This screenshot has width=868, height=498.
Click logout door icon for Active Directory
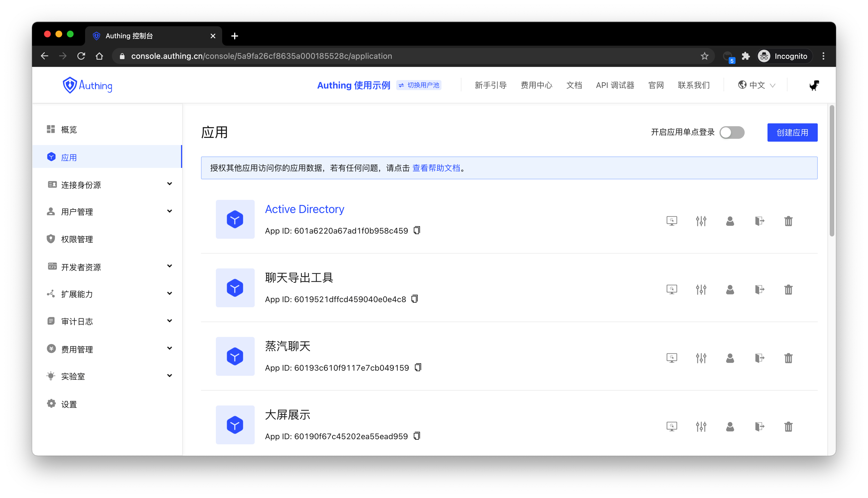tap(759, 221)
